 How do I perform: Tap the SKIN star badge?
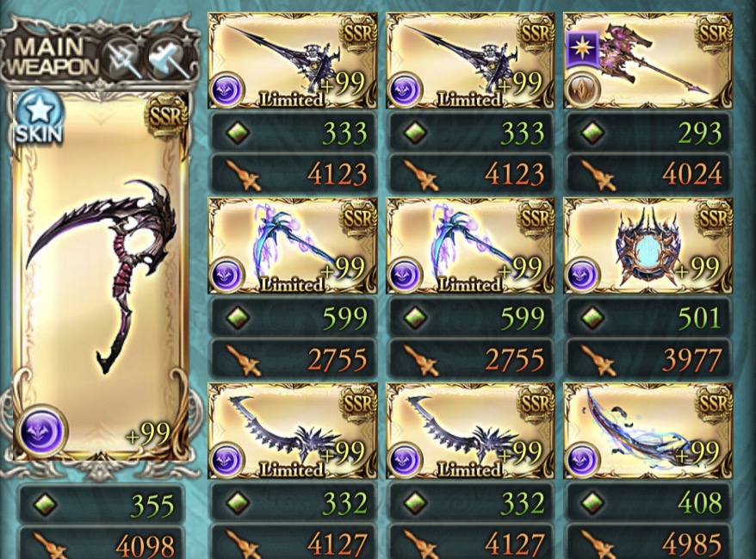pos(39,117)
